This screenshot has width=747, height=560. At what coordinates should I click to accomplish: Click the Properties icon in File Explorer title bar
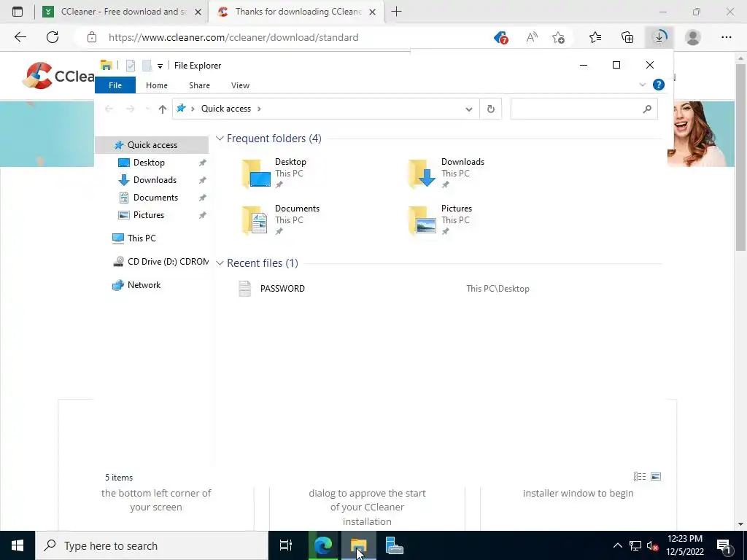click(x=130, y=66)
